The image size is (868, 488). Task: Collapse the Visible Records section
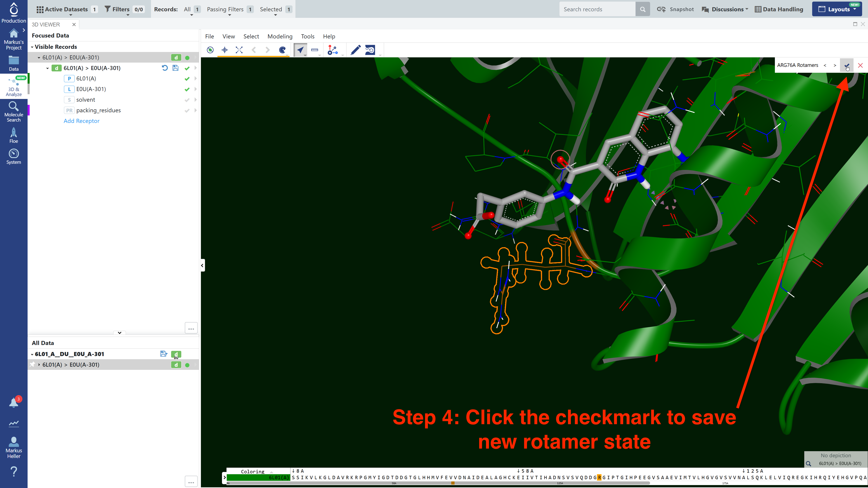(x=32, y=47)
